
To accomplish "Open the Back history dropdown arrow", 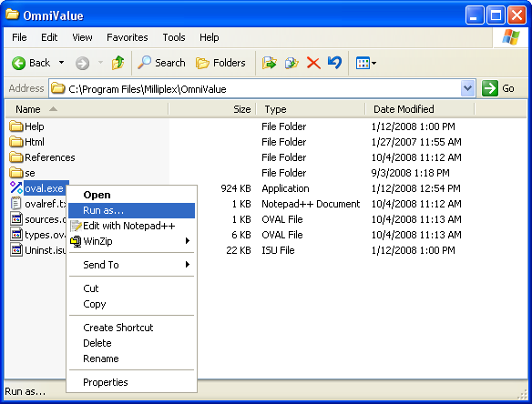I will point(61,63).
